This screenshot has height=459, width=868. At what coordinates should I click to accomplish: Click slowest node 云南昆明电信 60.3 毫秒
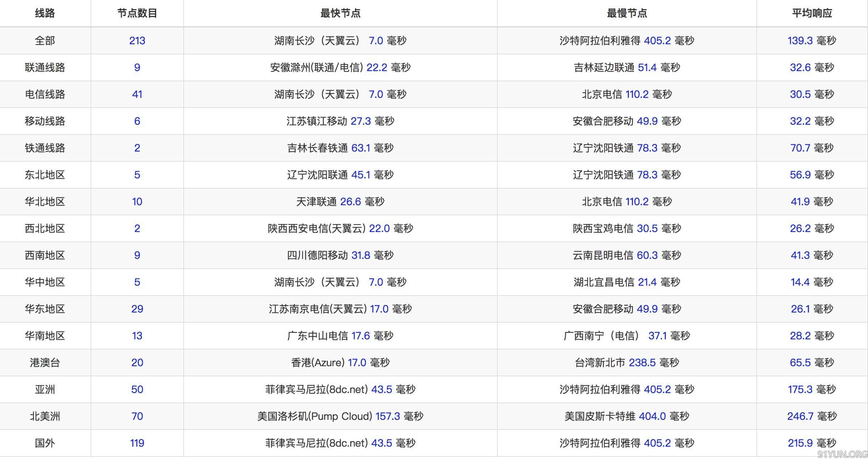tap(627, 255)
